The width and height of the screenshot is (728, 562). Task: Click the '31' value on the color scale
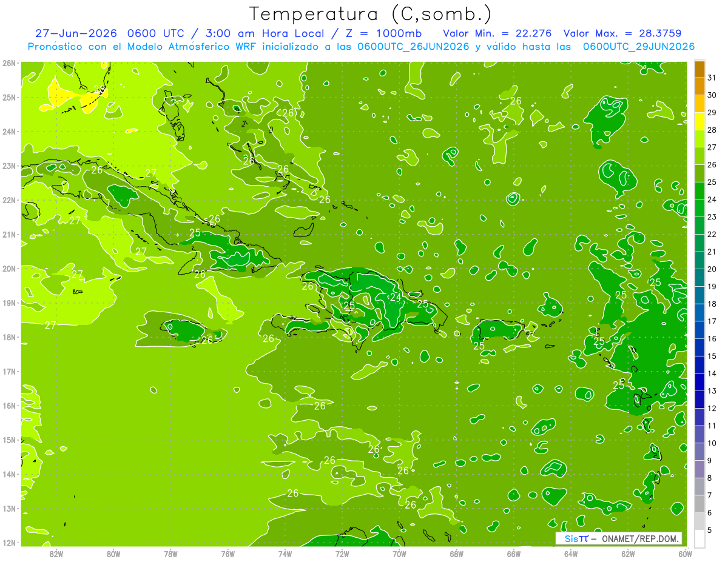pos(712,78)
